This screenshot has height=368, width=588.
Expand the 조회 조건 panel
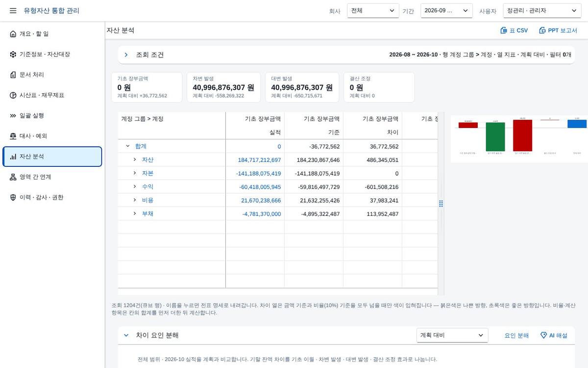coord(126,55)
